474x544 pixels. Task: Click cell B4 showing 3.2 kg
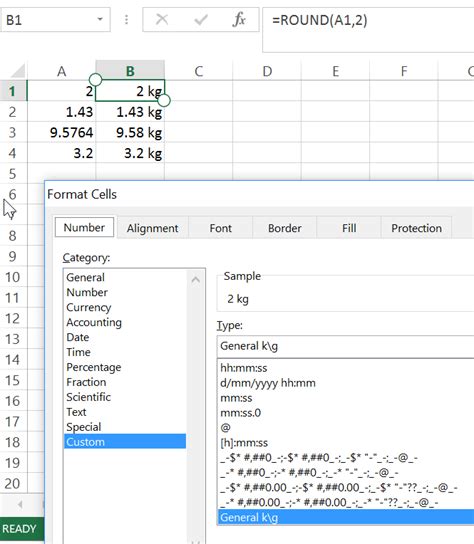coord(130,153)
